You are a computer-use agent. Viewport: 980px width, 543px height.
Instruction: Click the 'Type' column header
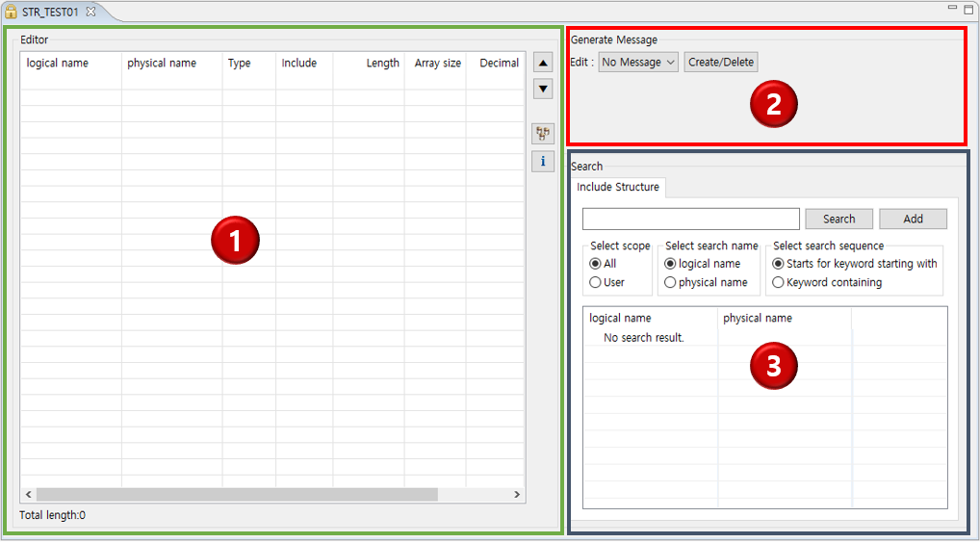click(x=248, y=64)
